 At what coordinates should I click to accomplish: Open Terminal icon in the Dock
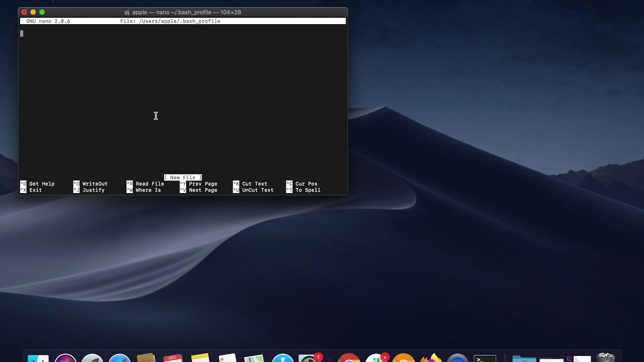click(x=485, y=358)
